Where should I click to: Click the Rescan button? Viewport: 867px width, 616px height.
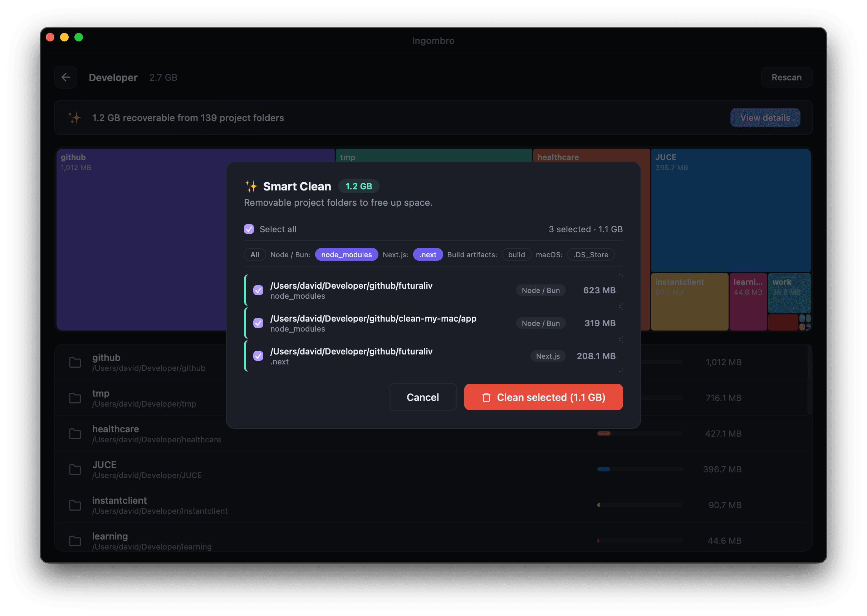click(x=786, y=78)
